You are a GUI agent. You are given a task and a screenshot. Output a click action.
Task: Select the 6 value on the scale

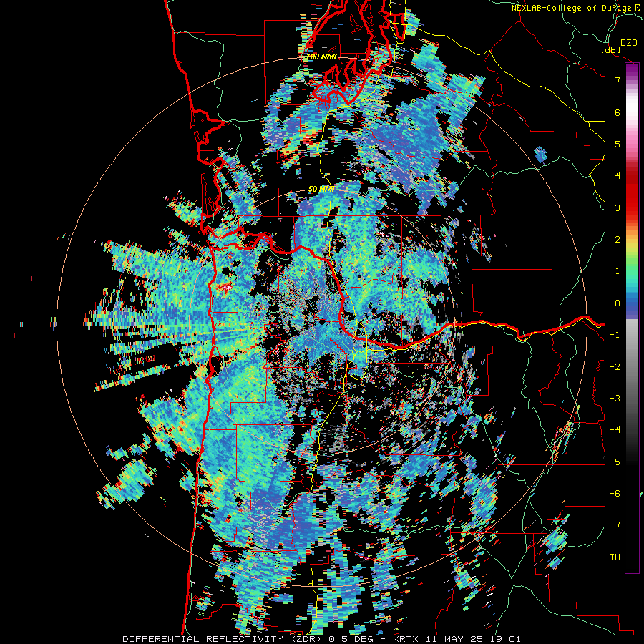click(x=618, y=112)
